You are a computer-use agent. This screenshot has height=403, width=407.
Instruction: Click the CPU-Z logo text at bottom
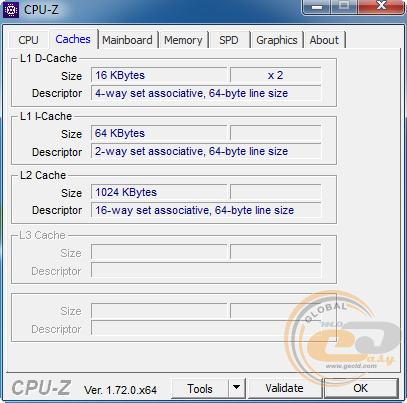coord(41,388)
